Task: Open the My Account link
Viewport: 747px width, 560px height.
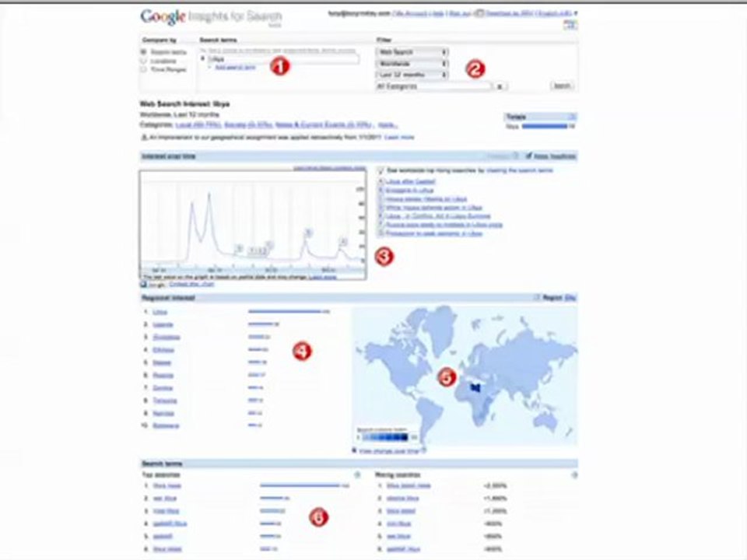Action: click(x=410, y=13)
